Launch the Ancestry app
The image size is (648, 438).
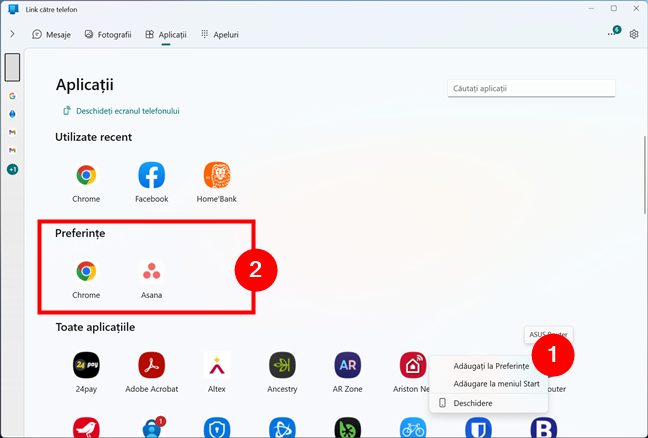click(282, 365)
